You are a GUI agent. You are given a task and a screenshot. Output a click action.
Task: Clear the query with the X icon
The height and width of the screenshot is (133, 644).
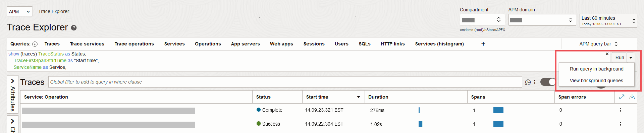(x=607, y=54)
